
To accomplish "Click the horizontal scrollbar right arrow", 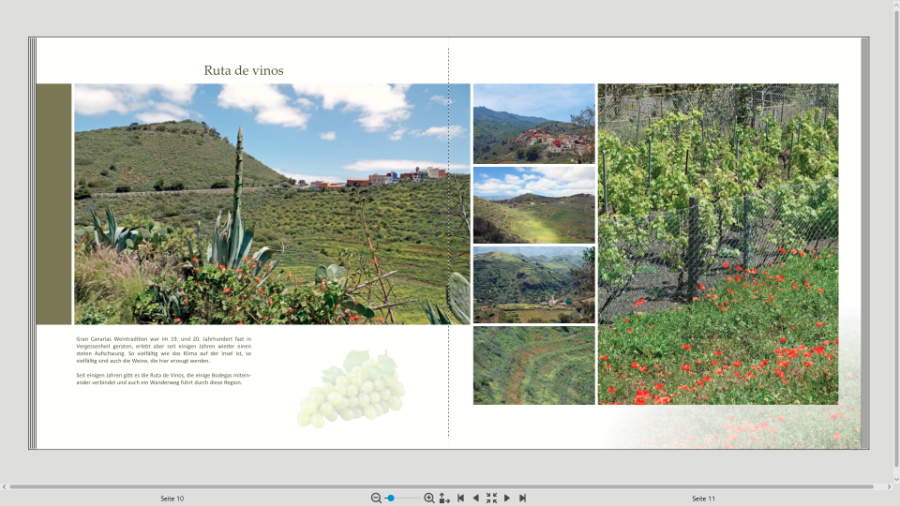I will pos(889,486).
